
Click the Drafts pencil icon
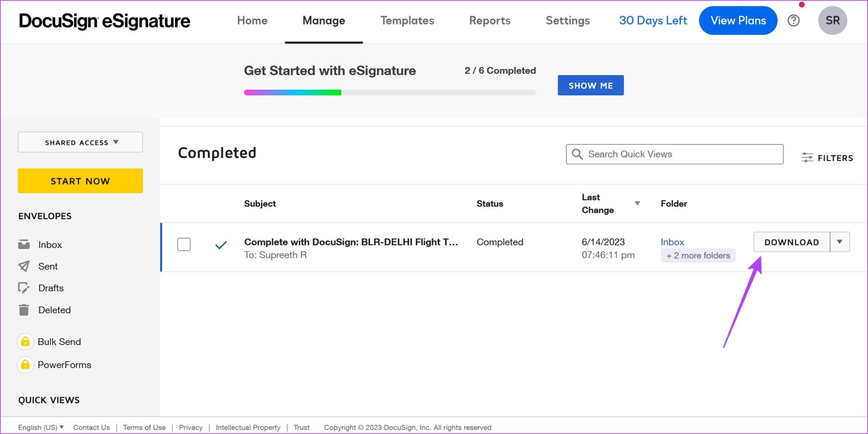click(24, 288)
